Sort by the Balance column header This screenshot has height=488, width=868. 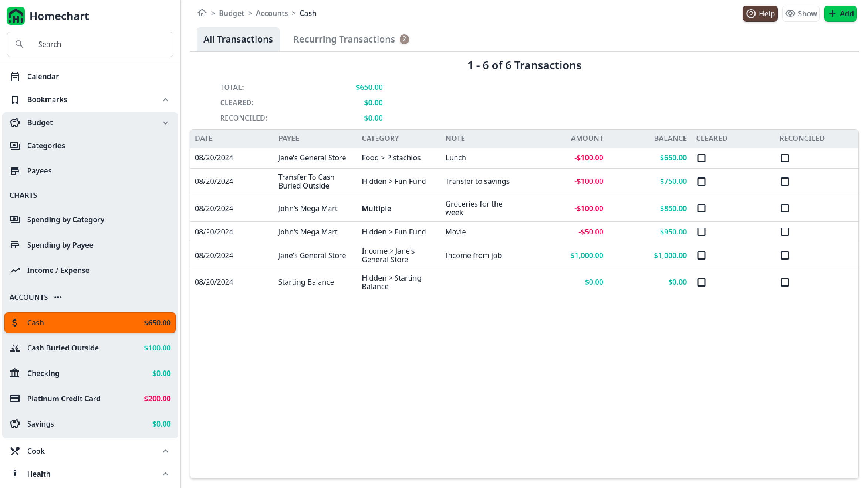670,138
